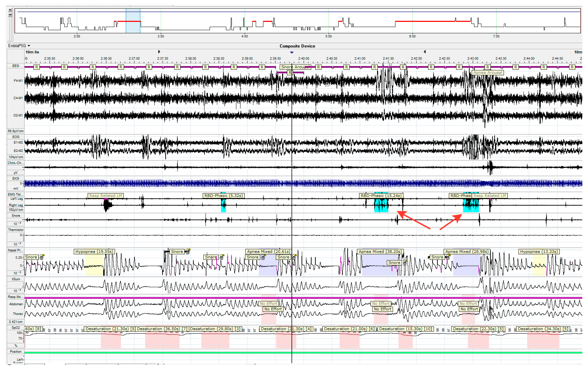
Task: Click the left-pointing triangle marker on the time ruler
Action: [x=425, y=52]
